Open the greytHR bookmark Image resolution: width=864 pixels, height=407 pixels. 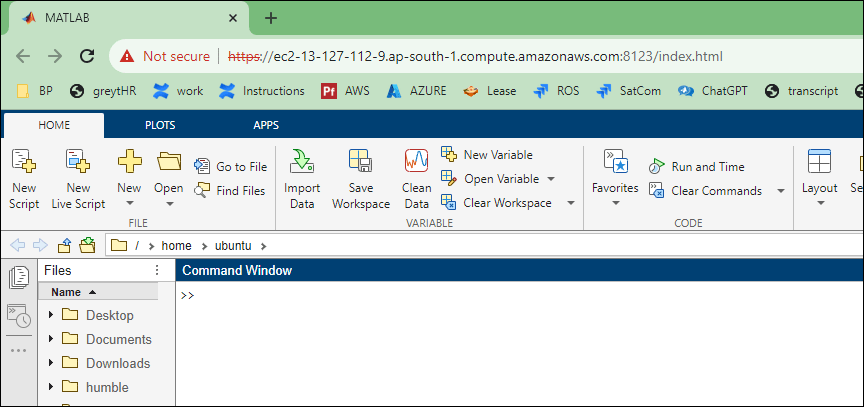(103, 91)
